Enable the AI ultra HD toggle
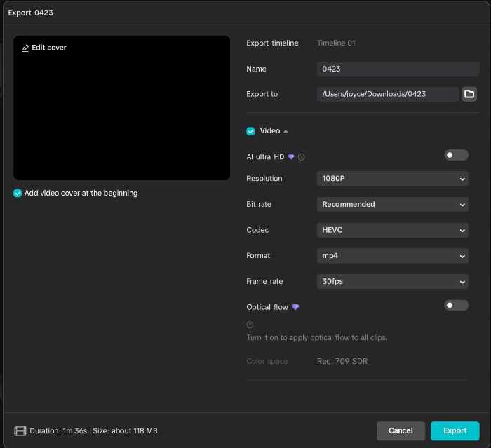 coord(456,155)
